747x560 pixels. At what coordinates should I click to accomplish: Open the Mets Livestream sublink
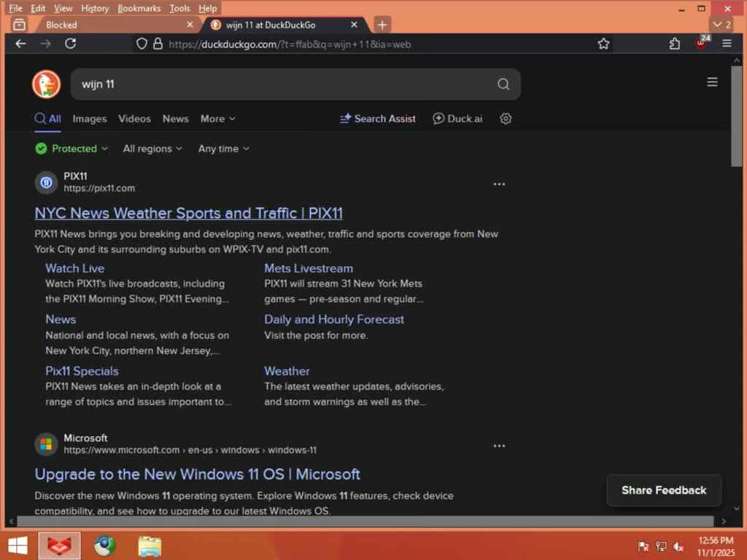pos(309,268)
